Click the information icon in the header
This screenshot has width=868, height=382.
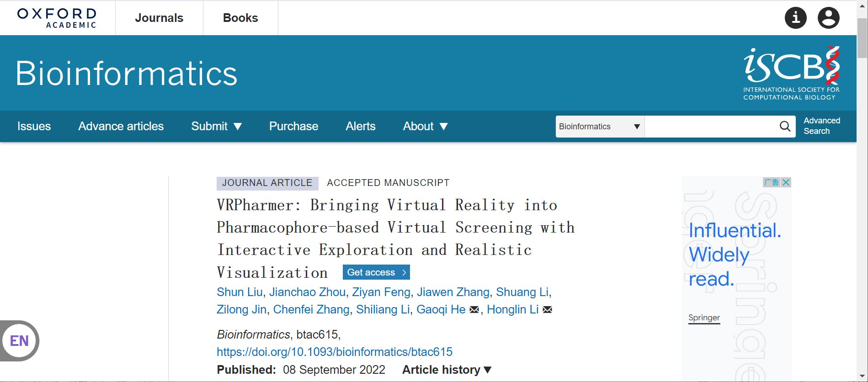(795, 18)
